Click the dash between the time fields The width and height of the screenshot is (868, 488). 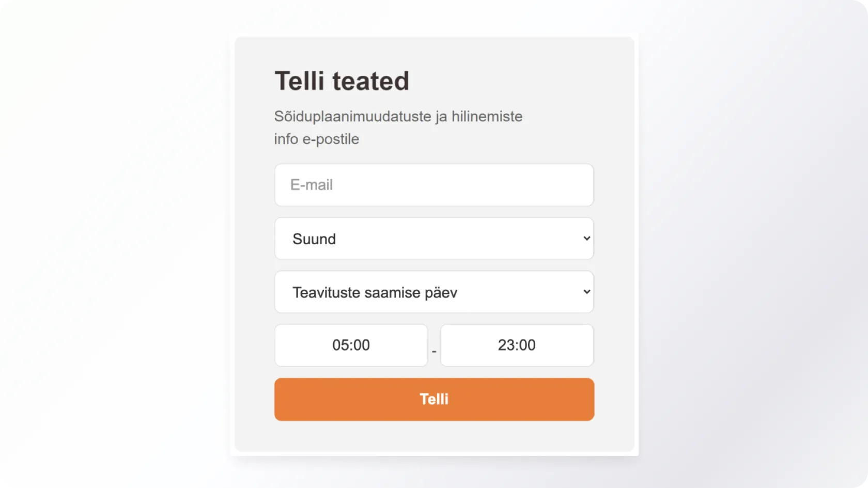[x=434, y=352]
